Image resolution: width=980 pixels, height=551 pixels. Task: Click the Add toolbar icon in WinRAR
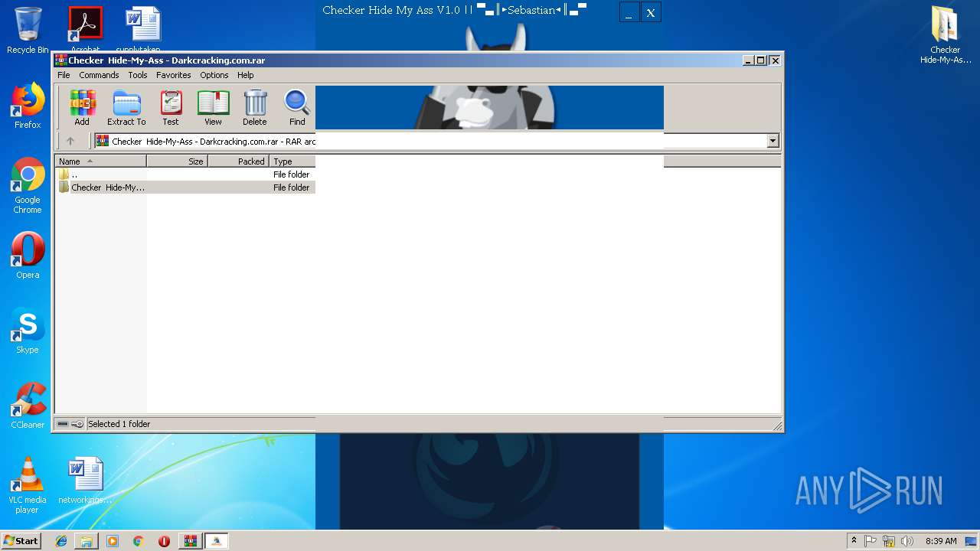pos(82,107)
